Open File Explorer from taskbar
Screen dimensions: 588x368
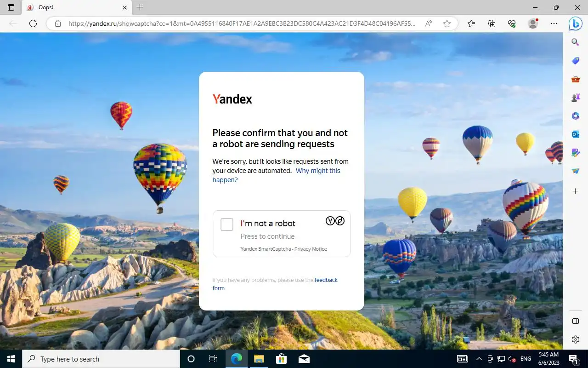point(259,359)
